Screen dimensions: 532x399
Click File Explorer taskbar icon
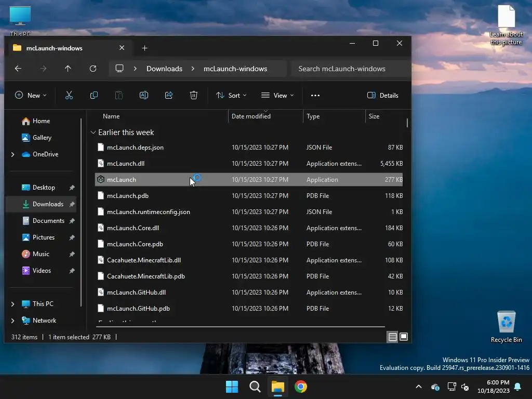pyautogui.click(x=278, y=387)
